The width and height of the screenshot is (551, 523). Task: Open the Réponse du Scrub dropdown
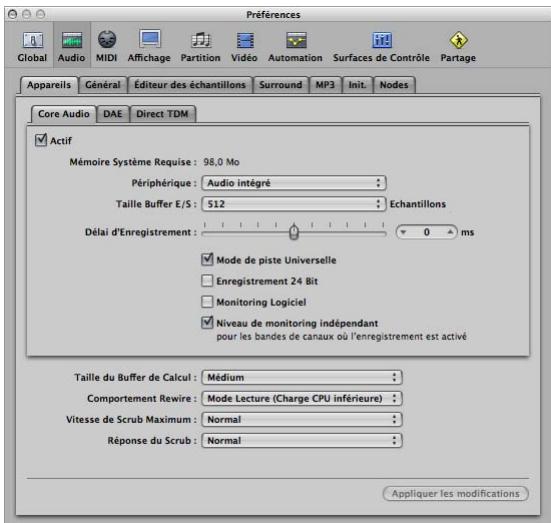tap(302, 441)
